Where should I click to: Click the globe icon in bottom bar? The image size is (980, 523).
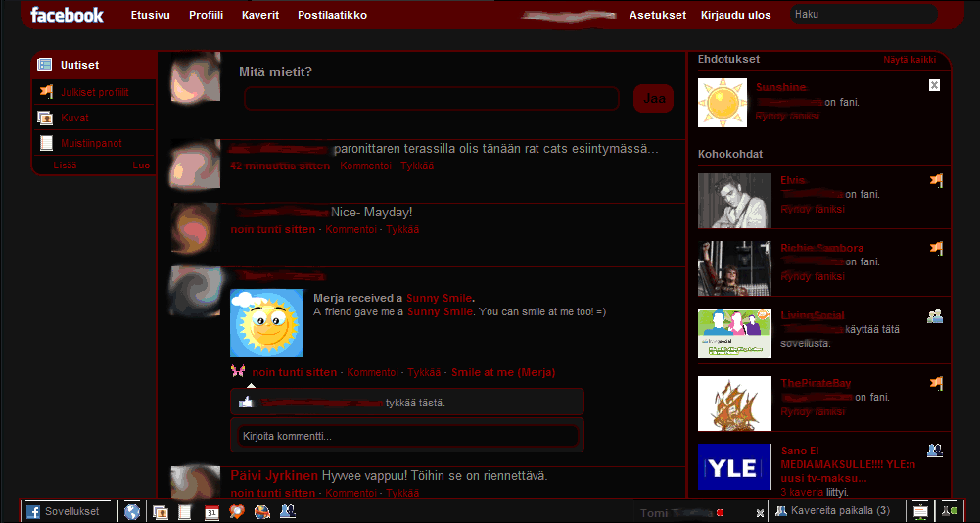(x=132, y=512)
